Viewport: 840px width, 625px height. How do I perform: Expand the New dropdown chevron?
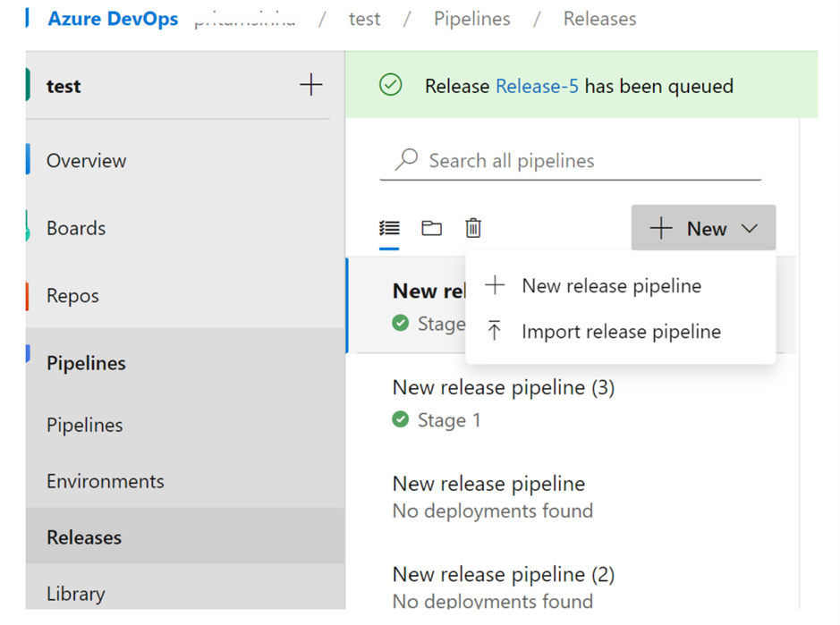coord(750,229)
